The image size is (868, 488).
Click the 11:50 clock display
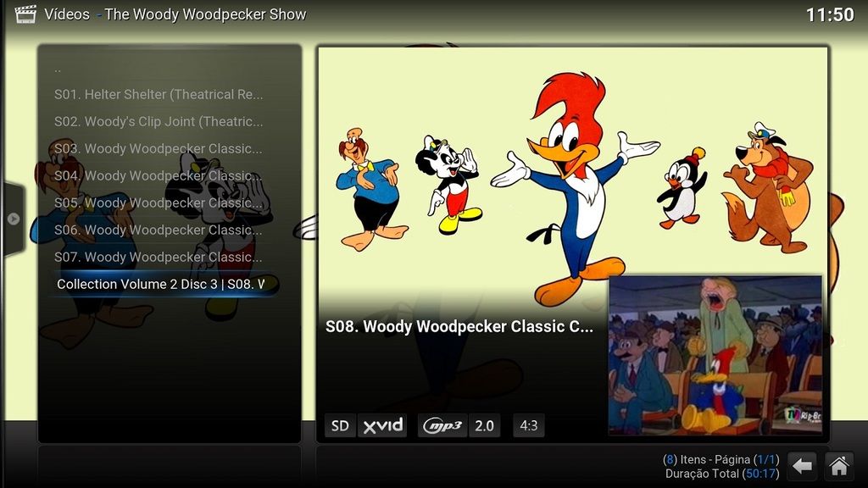[830, 15]
